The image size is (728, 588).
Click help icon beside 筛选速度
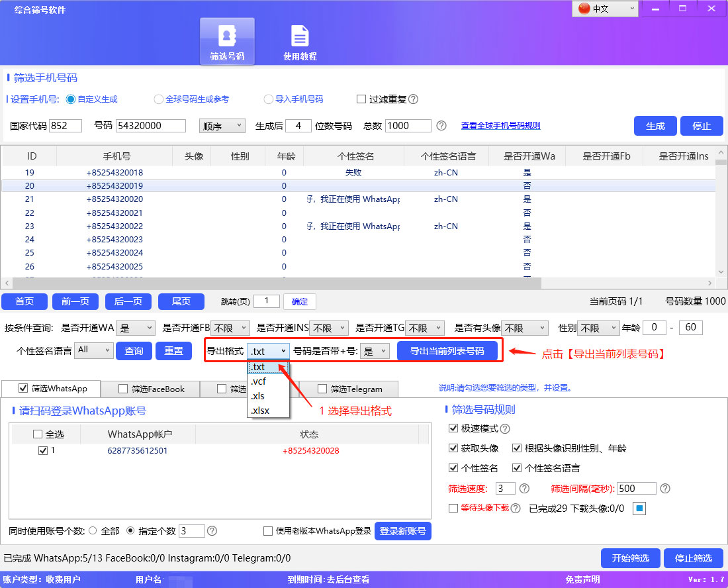(x=523, y=488)
